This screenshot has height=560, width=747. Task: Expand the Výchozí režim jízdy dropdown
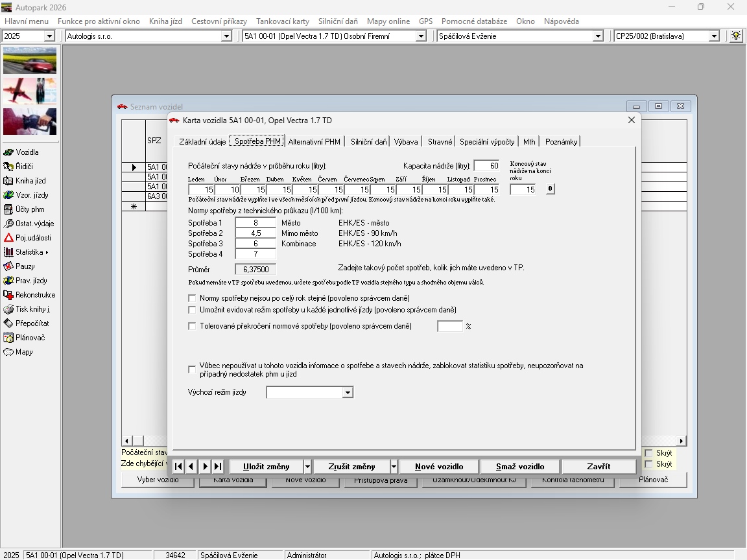[348, 393]
